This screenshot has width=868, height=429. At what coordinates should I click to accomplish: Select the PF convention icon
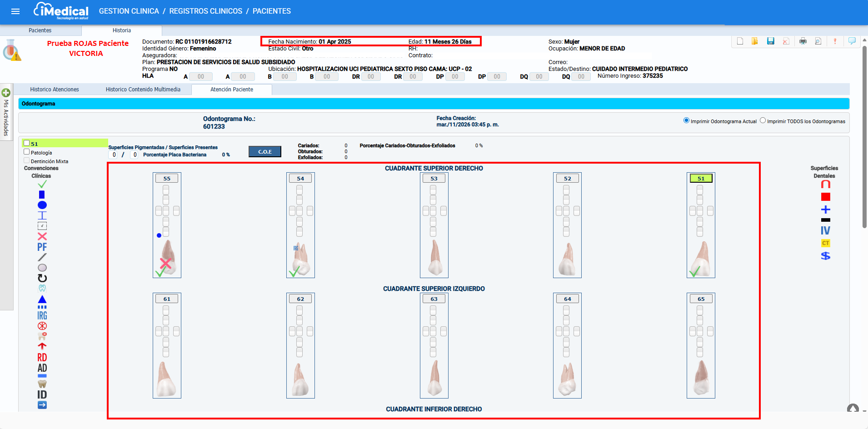[x=42, y=247]
